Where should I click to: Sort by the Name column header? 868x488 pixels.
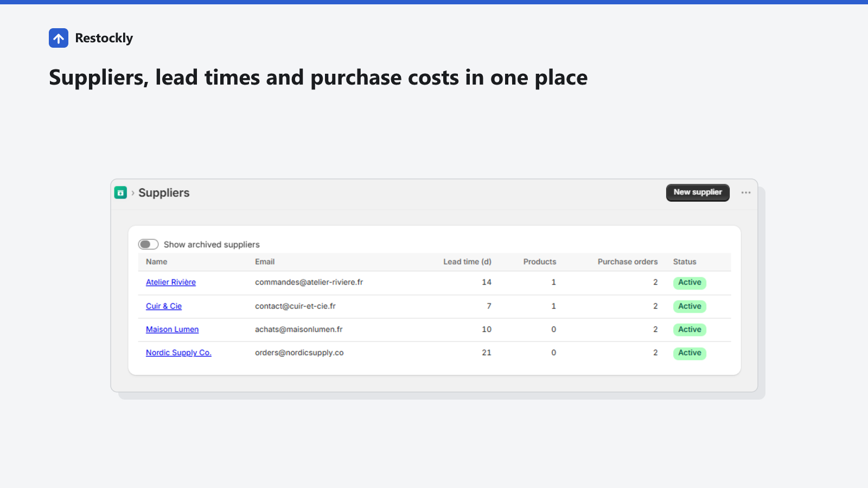coord(156,261)
